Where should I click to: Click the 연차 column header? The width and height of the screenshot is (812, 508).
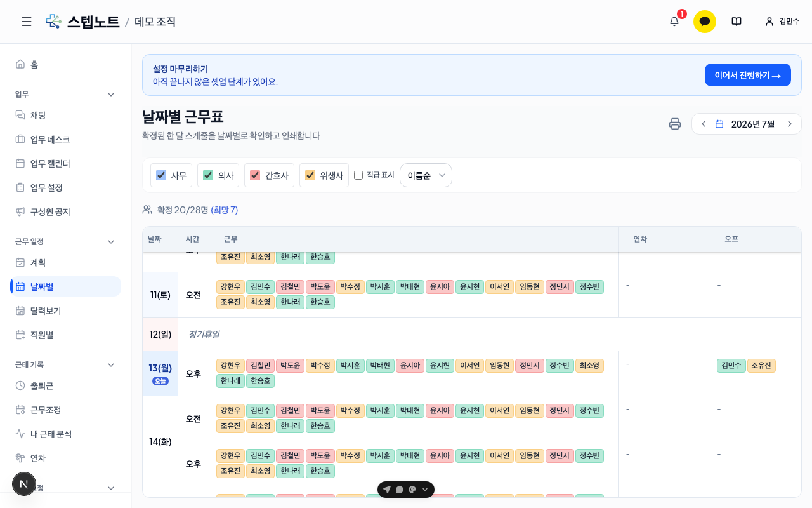click(x=640, y=239)
